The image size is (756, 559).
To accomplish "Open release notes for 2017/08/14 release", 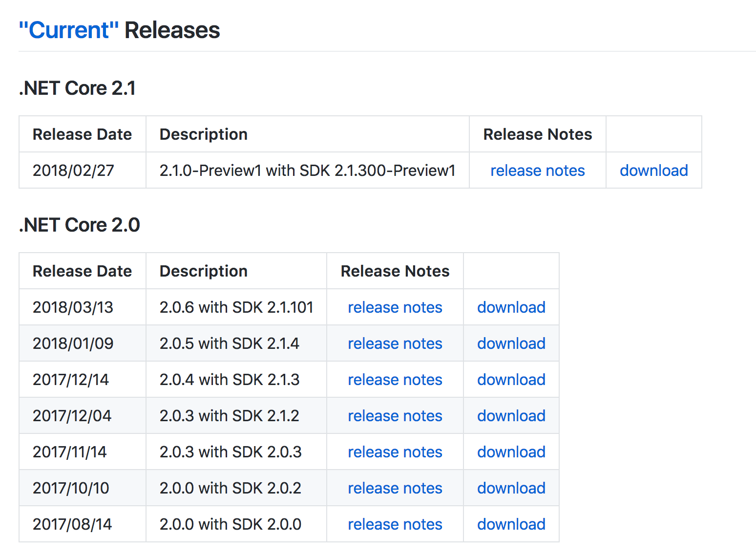I will 395,524.
